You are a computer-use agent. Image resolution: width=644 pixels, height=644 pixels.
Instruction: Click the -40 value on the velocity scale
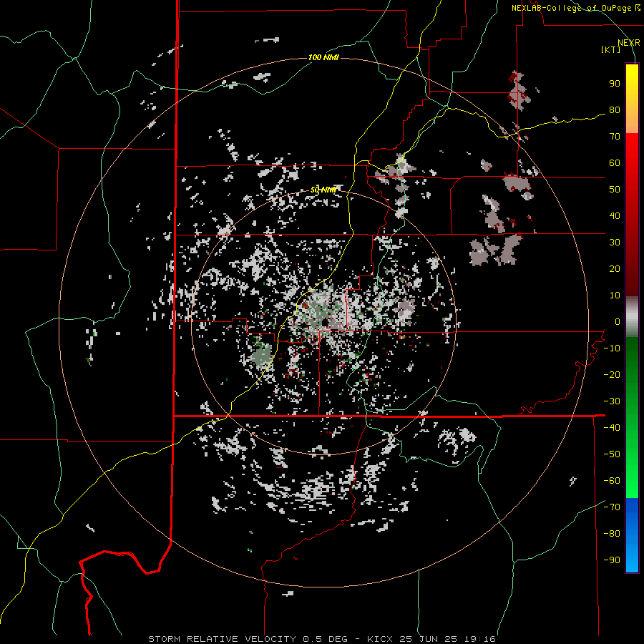tap(612, 428)
